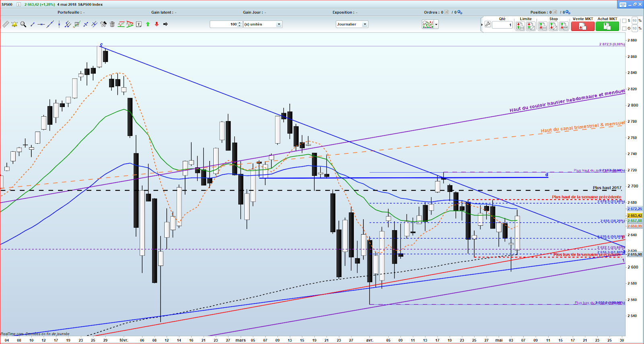This screenshot has height=344, width=644.
Task: Click the cancel orders icon beside Ordres
Action: pos(446,12)
